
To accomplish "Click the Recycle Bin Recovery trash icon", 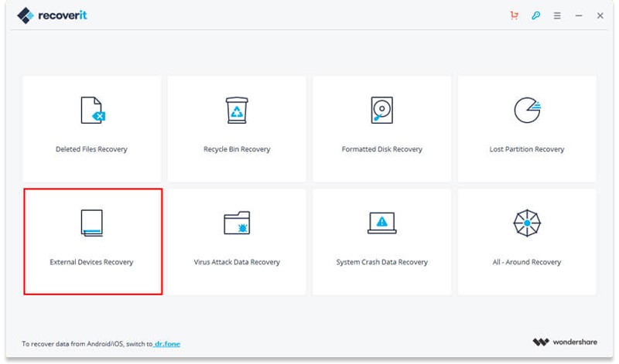I will coord(237,110).
